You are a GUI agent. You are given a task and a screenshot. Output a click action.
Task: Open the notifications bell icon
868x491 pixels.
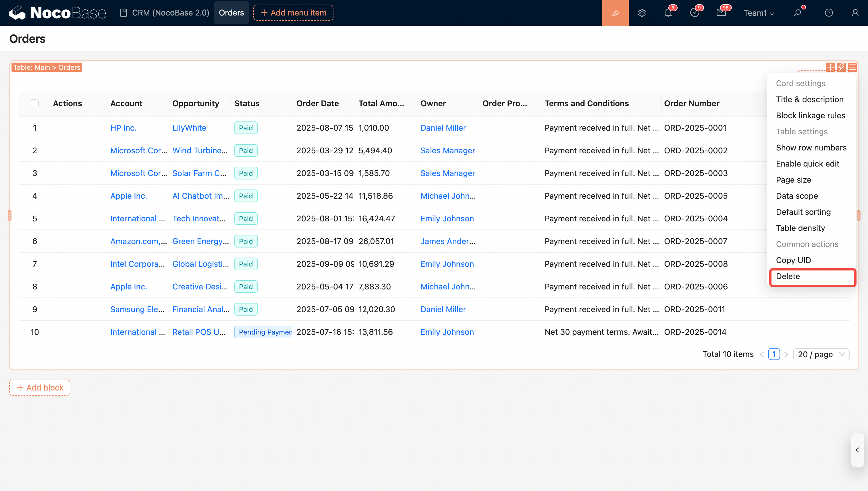[x=668, y=13]
